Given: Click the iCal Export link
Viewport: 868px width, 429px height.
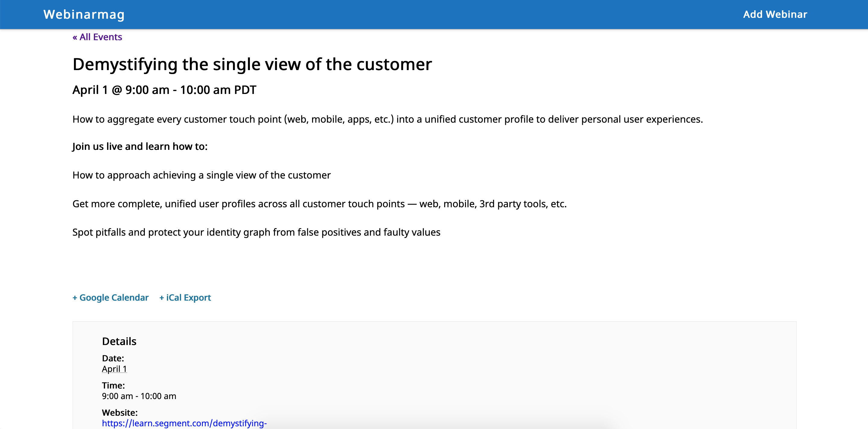Looking at the screenshot, I should (x=185, y=298).
